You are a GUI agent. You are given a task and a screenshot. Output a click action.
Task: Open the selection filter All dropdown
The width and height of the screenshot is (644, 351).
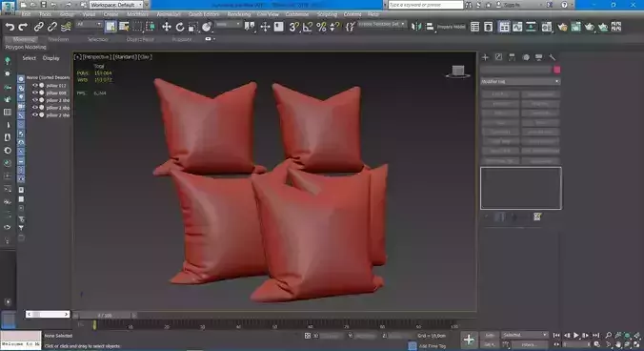pos(89,25)
